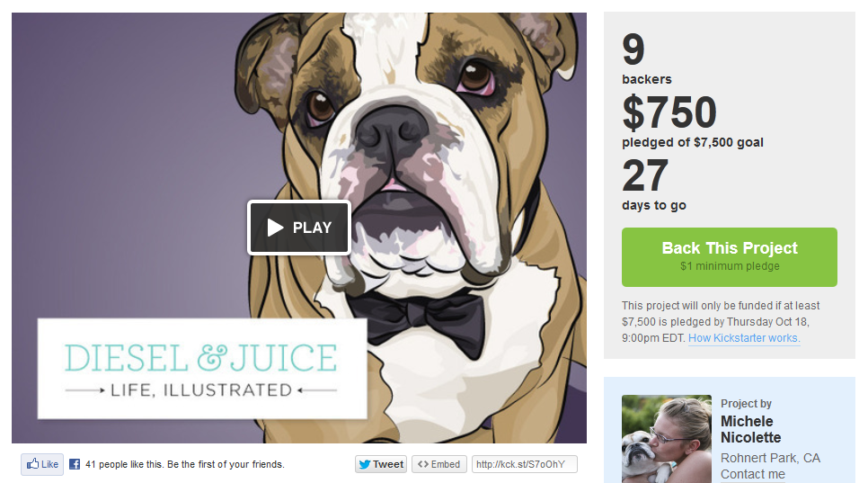Click the $1 minimum pledge text
The image size is (868, 483).
click(730, 266)
